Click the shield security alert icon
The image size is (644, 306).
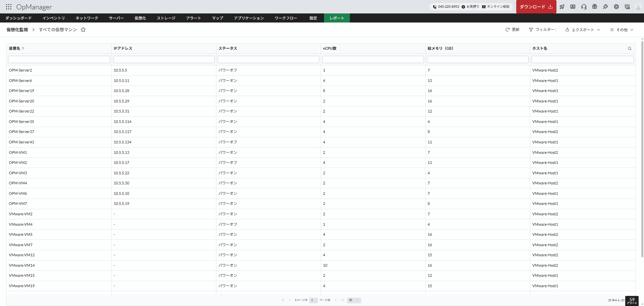[627, 7]
